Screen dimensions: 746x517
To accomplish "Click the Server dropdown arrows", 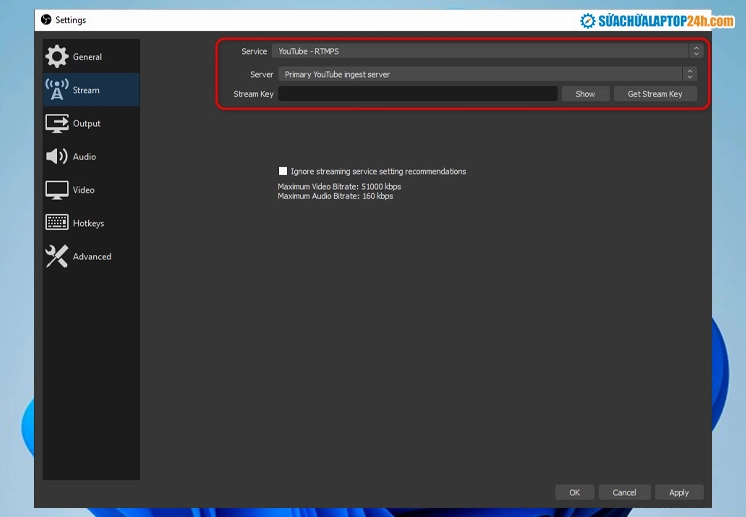I will [x=690, y=74].
